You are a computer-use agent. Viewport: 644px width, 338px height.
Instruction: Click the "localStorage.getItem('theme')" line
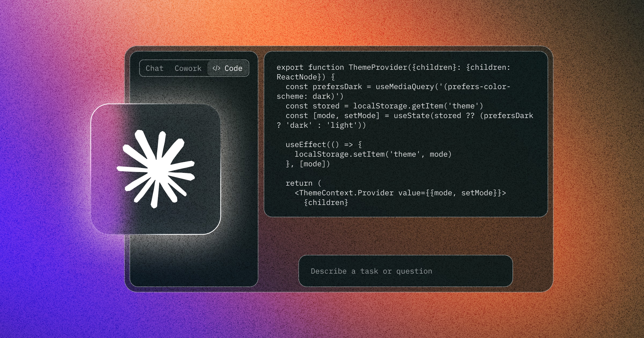coord(384,106)
